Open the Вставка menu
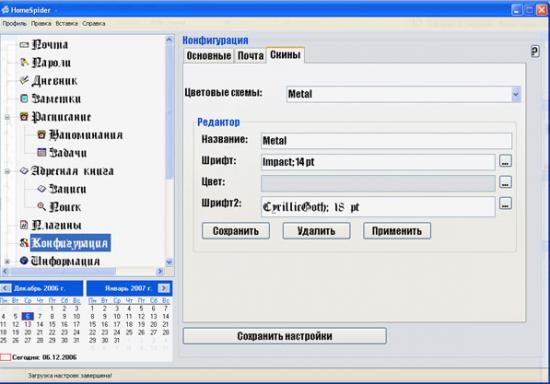 pyautogui.click(x=67, y=23)
